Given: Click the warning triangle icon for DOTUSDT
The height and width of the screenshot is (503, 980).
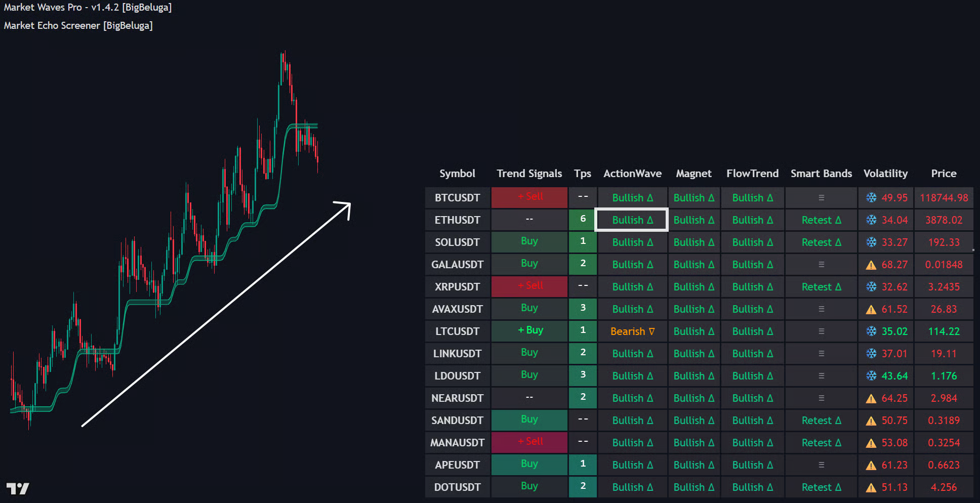Looking at the screenshot, I should click(x=871, y=488).
